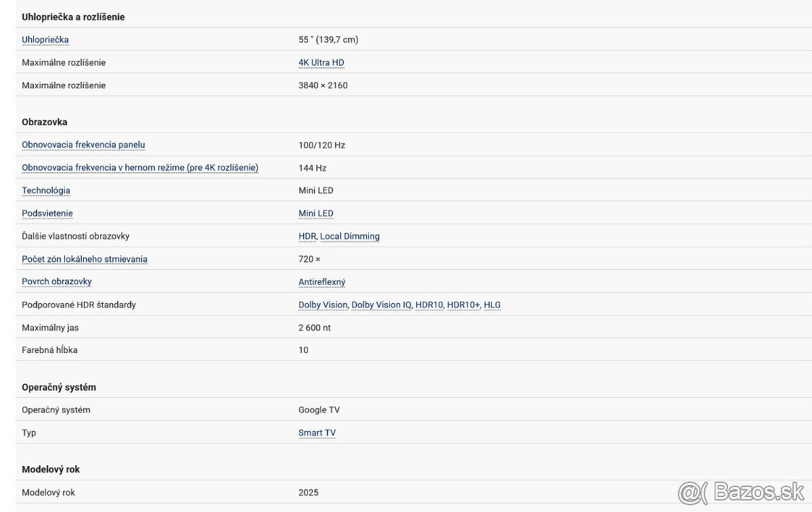Click the Dolby Vision IQ link
Screen dimensions: 812x512
pyautogui.click(x=382, y=305)
